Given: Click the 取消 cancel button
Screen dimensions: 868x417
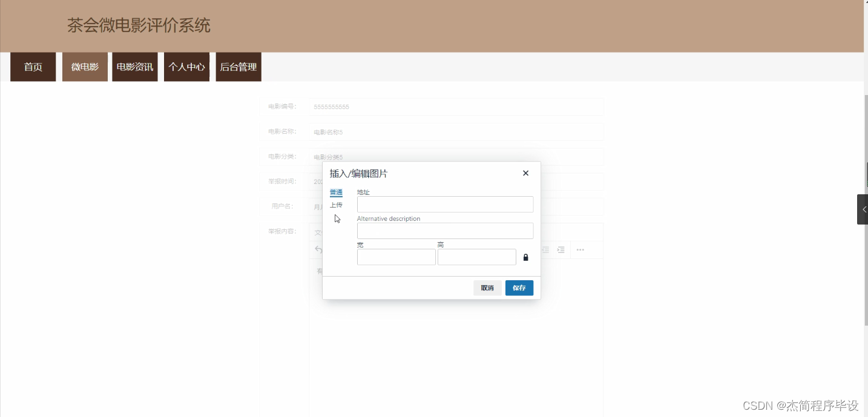Looking at the screenshot, I should (488, 287).
